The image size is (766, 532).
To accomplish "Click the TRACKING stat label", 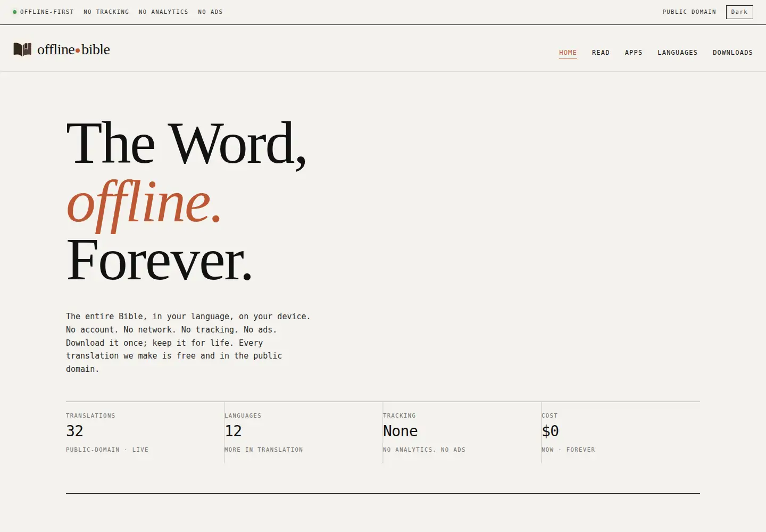I will [x=399, y=415].
